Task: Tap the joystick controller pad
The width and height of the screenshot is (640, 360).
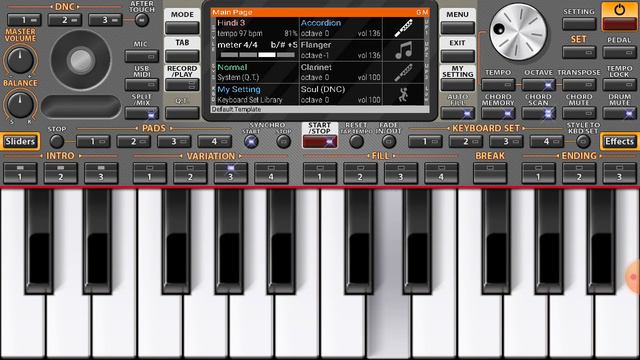Action: click(x=81, y=60)
